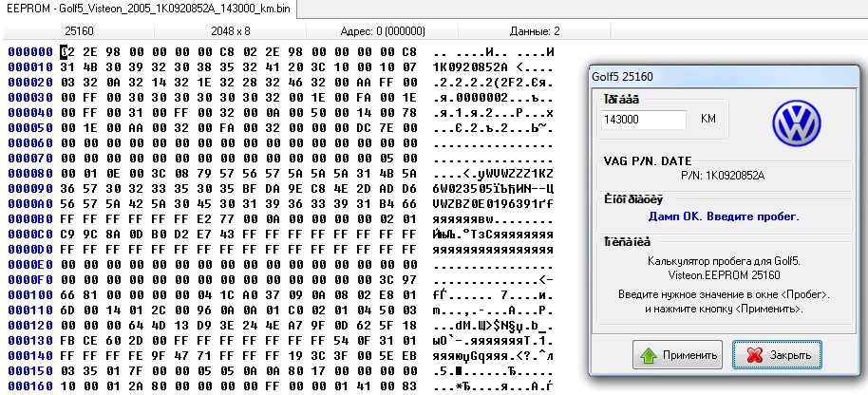Screen dimensions: 868x395
Task: Click Калькулятор пробега для Golf5 description text
Action: [x=724, y=260]
